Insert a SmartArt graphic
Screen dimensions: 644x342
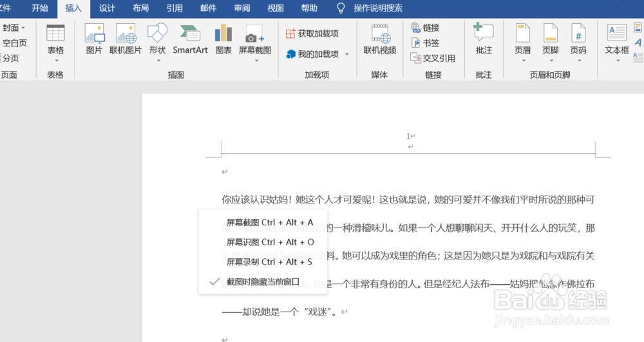[190, 38]
